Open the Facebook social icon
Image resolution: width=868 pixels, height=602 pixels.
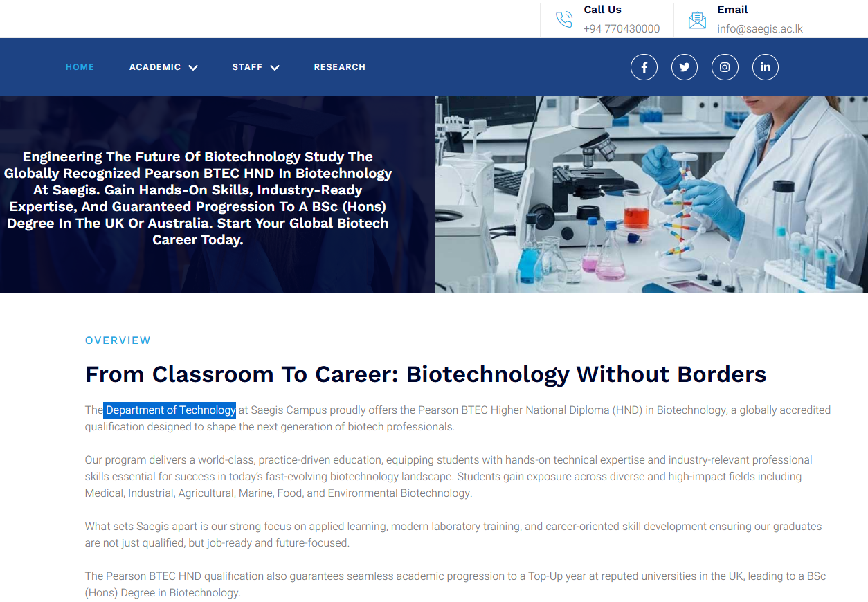[644, 67]
